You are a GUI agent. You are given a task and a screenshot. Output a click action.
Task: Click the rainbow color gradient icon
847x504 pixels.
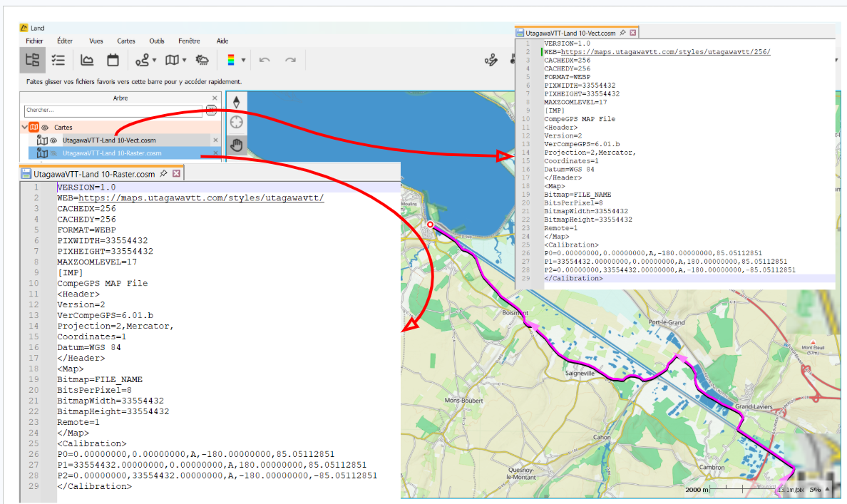click(x=231, y=60)
